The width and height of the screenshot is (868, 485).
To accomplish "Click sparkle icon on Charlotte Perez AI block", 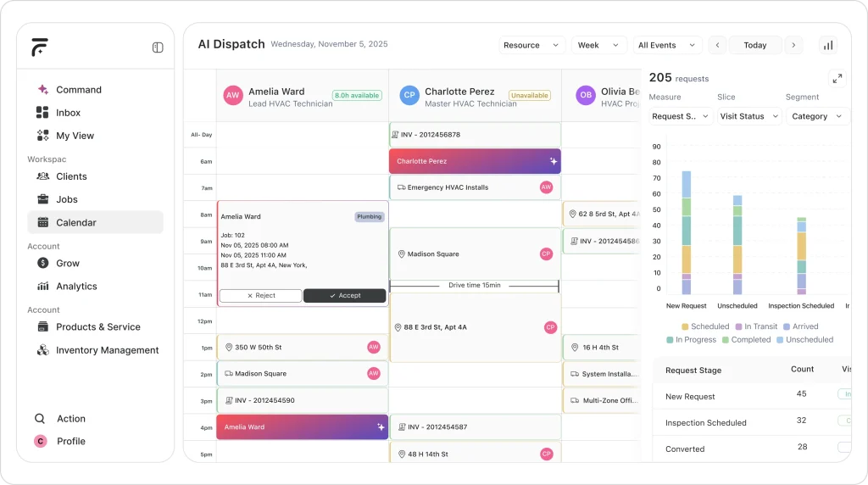I will click(553, 161).
